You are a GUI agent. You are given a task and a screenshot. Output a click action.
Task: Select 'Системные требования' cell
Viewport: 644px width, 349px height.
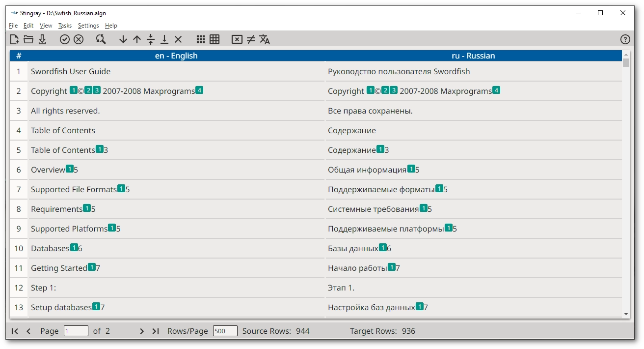[x=474, y=209]
